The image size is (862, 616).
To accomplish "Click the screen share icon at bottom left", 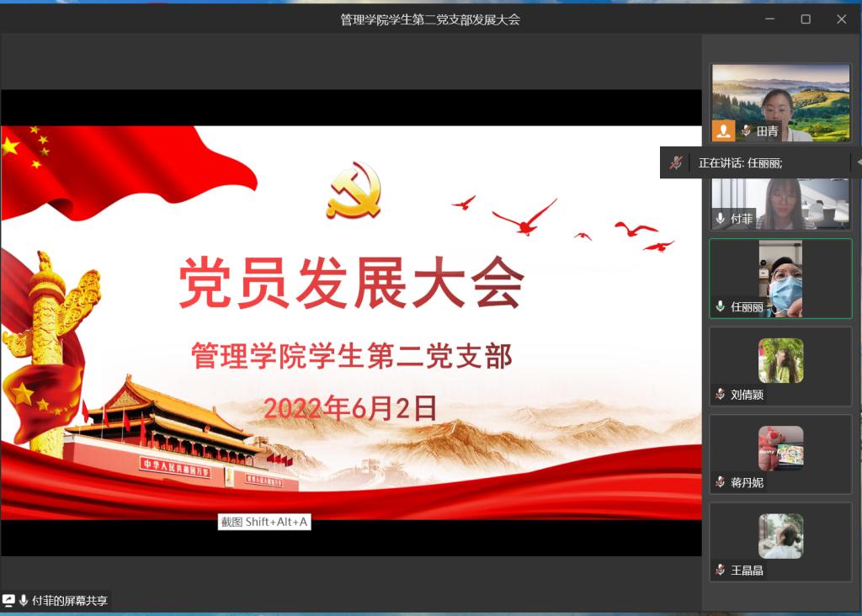I will (x=9, y=600).
